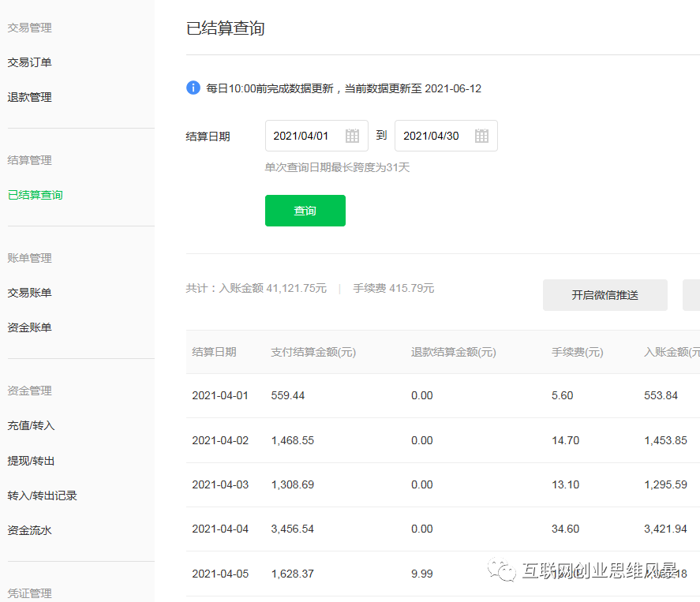Click the start date field 2021/04/01
The width and height of the screenshot is (700, 602).
(x=304, y=136)
